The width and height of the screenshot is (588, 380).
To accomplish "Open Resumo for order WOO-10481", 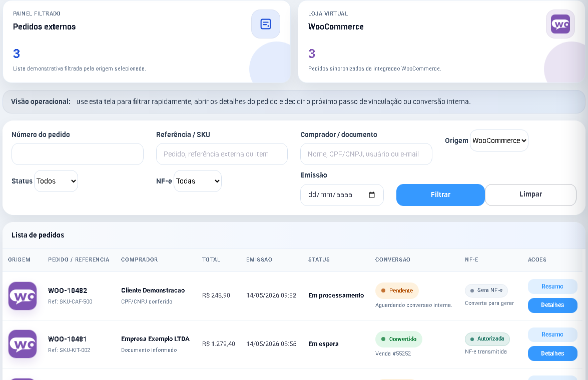I will pyautogui.click(x=552, y=334).
